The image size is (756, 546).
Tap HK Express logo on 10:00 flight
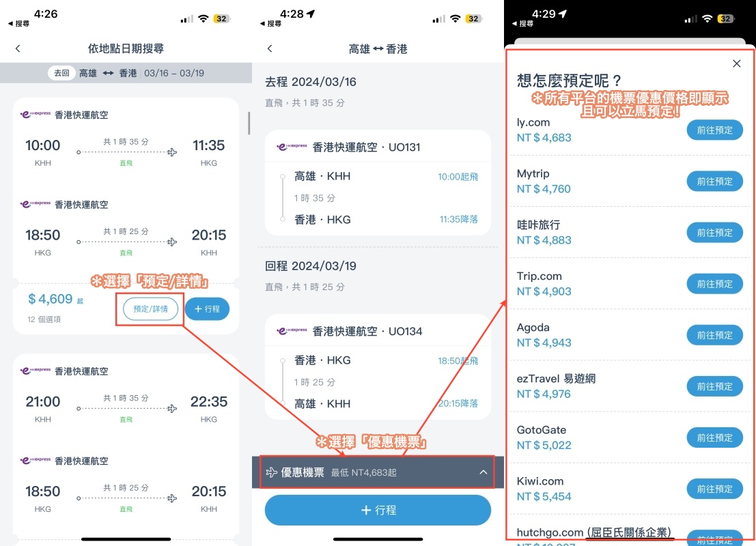(x=36, y=114)
